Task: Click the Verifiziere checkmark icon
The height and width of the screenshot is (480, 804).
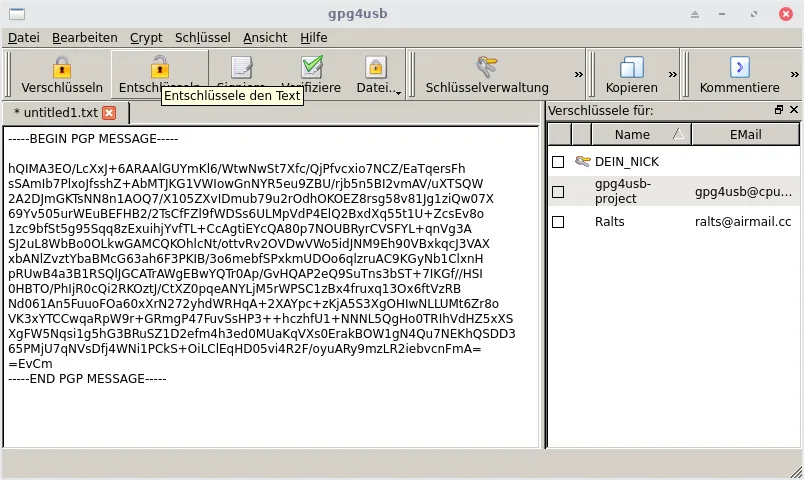Action: (x=312, y=67)
